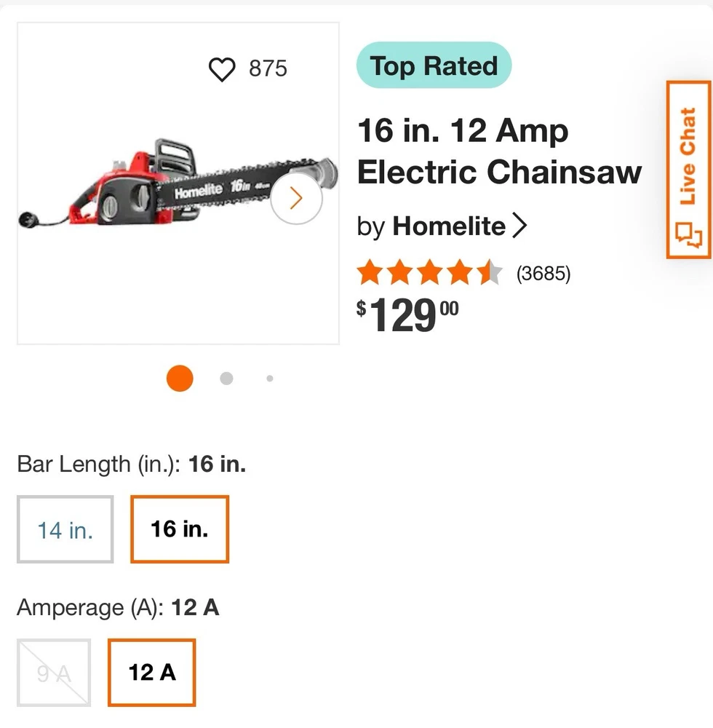Screen dimensions: 713x728
Task: Click the heart favorite icon
Action: (x=222, y=69)
